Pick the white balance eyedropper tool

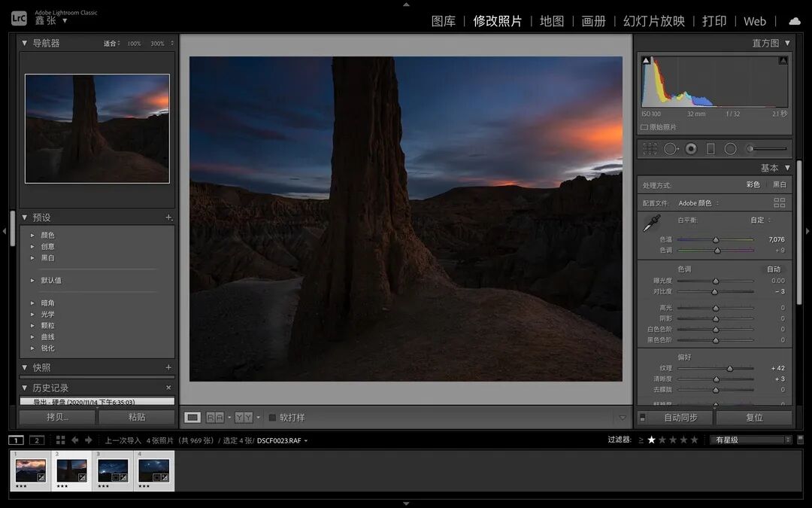pos(651,224)
